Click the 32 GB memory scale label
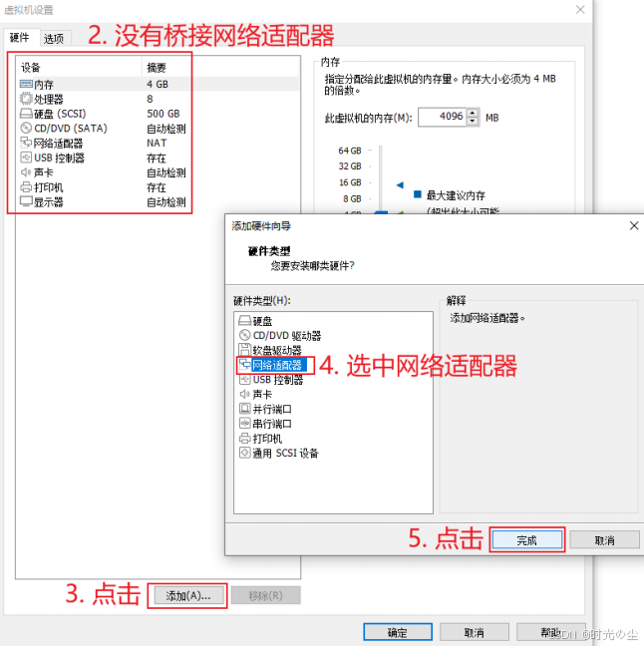644x646 pixels. tap(349, 166)
